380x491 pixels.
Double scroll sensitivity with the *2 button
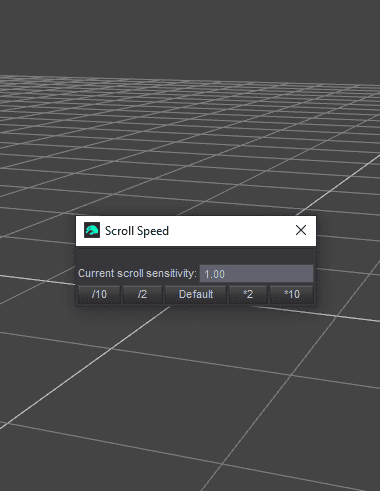tap(248, 294)
